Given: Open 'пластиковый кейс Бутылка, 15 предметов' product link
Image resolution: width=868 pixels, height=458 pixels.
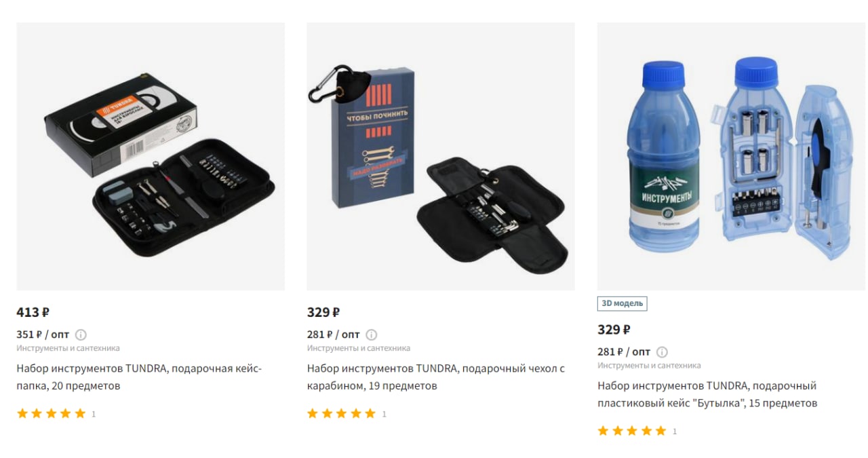Looking at the screenshot, I should click(x=707, y=394).
